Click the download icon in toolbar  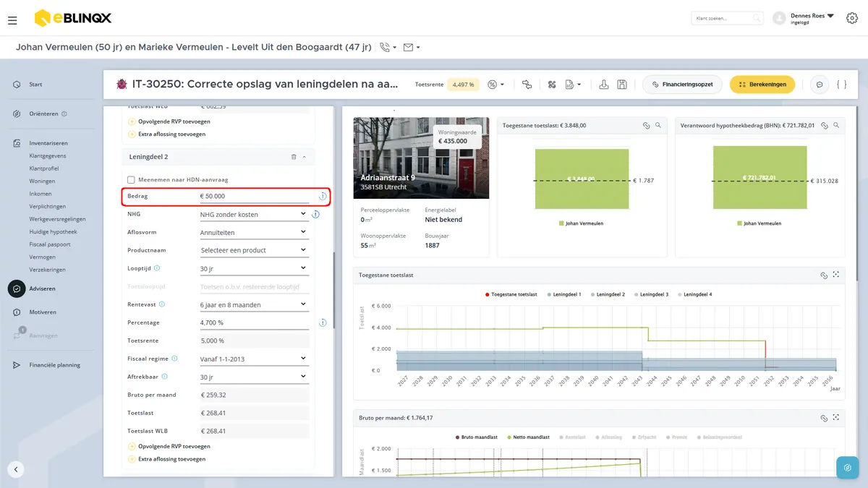604,85
